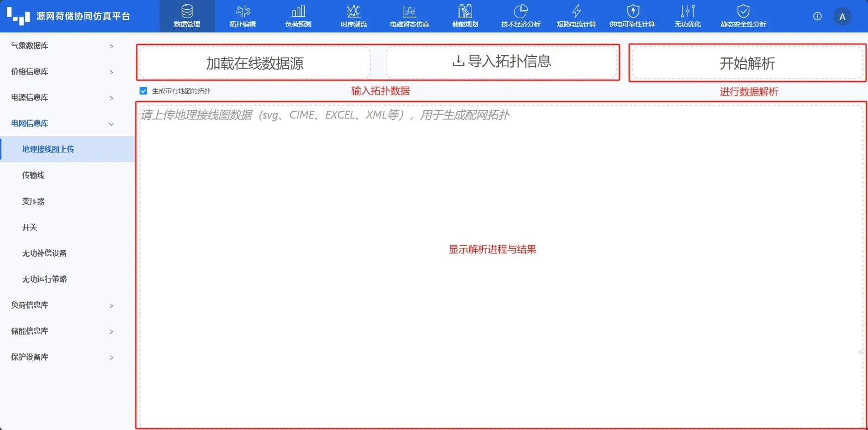Collapse the 电网信息库 chevron
The height and width of the screenshot is (430, 868).
pyautogui.click(x=111, y=124)
